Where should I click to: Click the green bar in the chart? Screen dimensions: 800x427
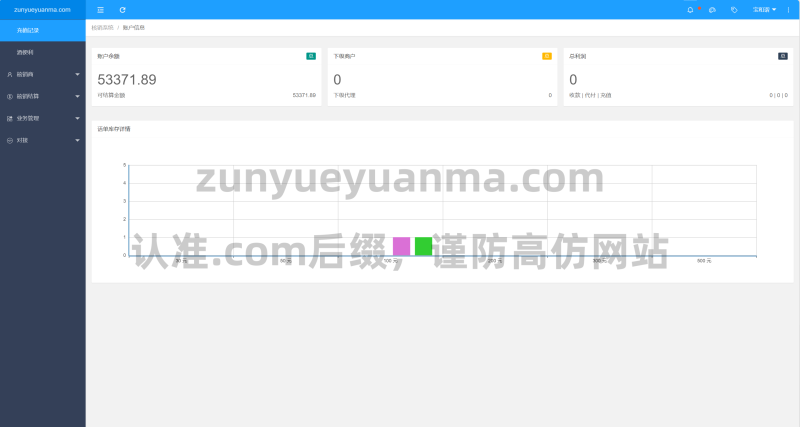[x=423, y=246]
